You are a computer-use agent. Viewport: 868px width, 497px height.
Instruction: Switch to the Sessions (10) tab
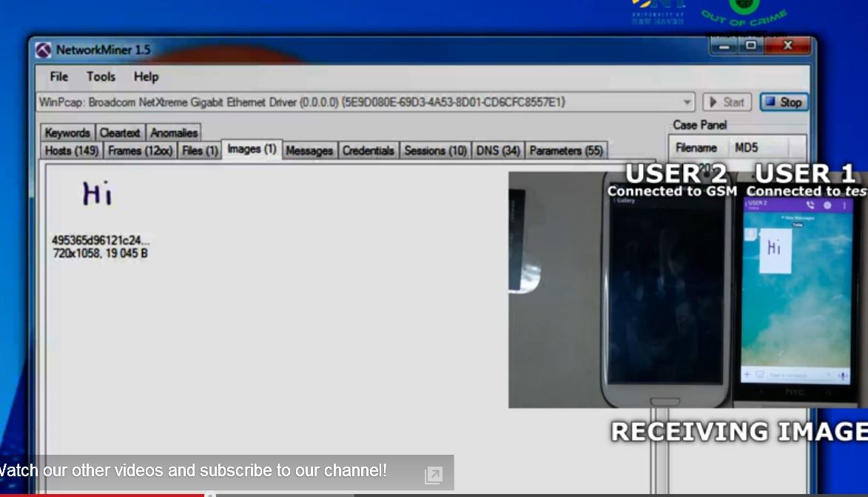(x=435, y=151)
